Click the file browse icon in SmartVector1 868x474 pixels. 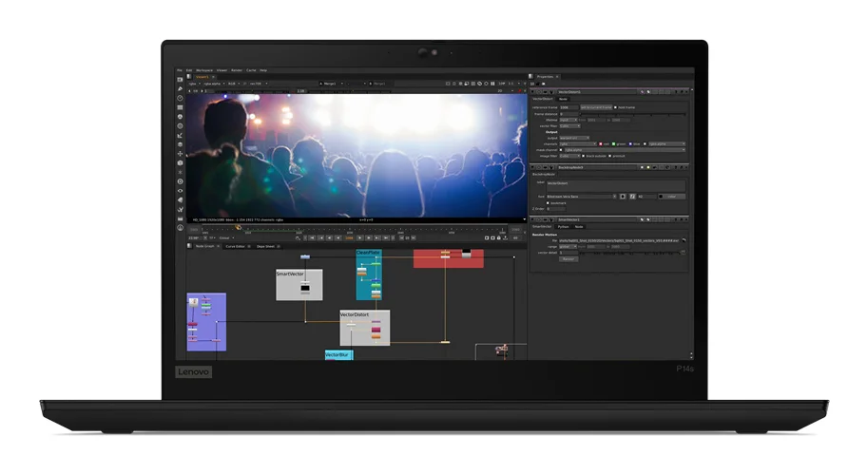tap(684, 240)
